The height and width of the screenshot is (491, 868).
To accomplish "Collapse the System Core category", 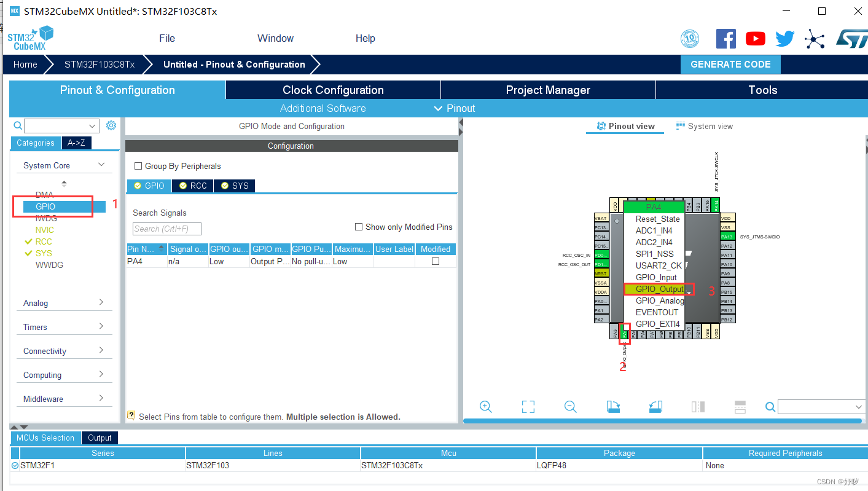I will click(x=101, y=165).
